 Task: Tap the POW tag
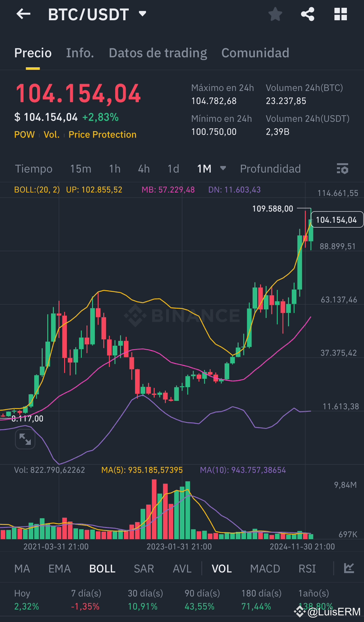(24, 135)
